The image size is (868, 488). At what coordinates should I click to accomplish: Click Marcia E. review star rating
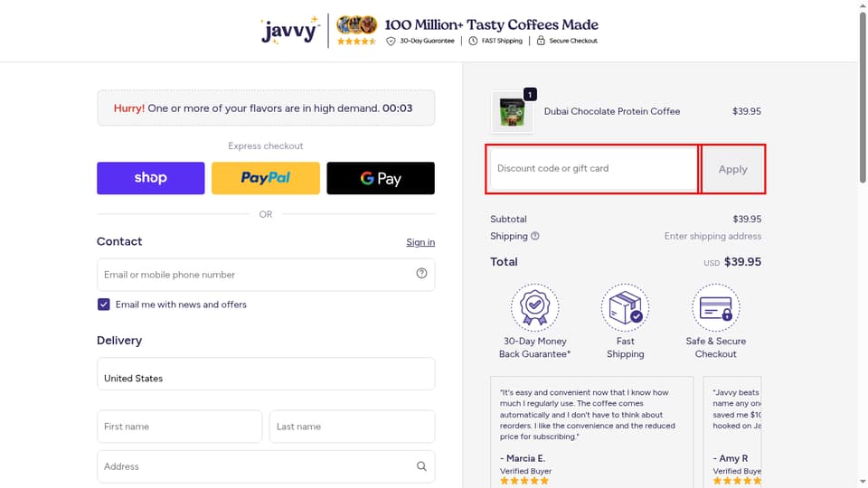click(x=524, y=481)
